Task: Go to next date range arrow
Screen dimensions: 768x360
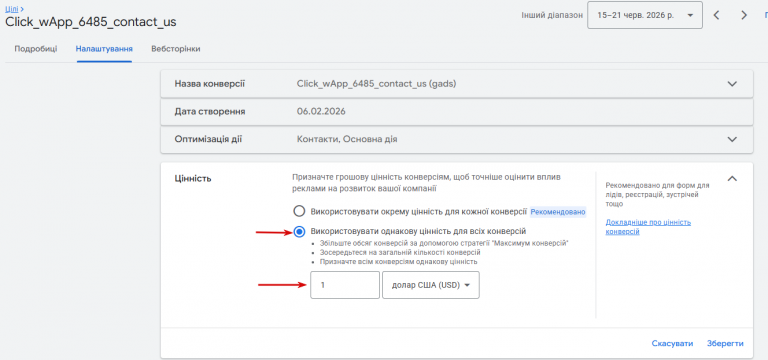Action: [744, 15]
